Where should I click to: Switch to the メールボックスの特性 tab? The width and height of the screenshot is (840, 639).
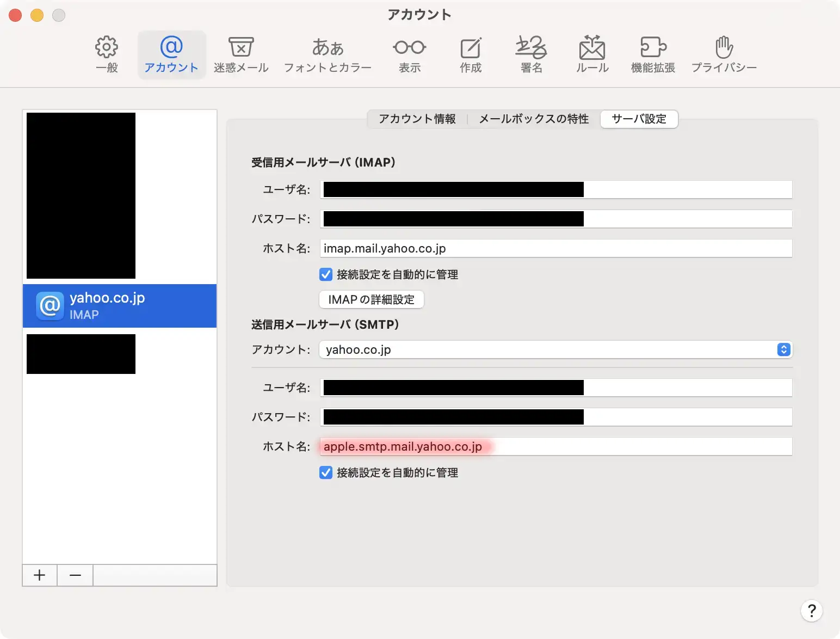tap(533, 119)
